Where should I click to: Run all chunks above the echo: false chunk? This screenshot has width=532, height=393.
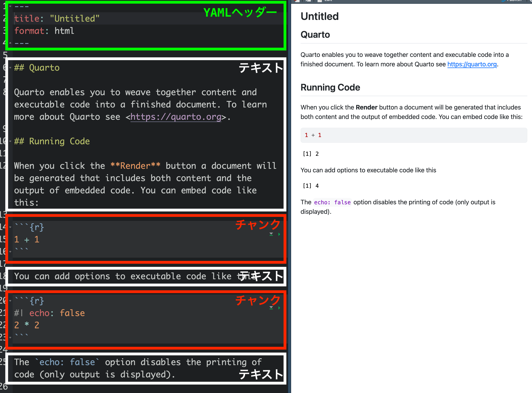271,308
